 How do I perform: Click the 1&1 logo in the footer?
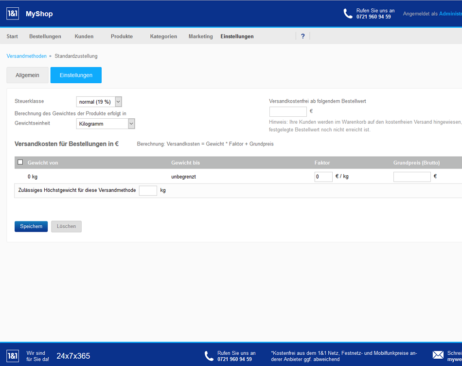[x=12, y=356]
